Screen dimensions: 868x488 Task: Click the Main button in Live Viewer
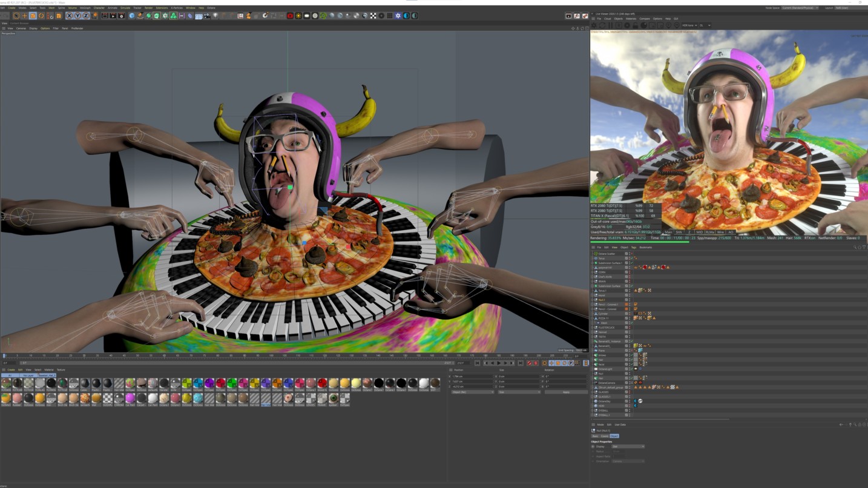point(668,232)
